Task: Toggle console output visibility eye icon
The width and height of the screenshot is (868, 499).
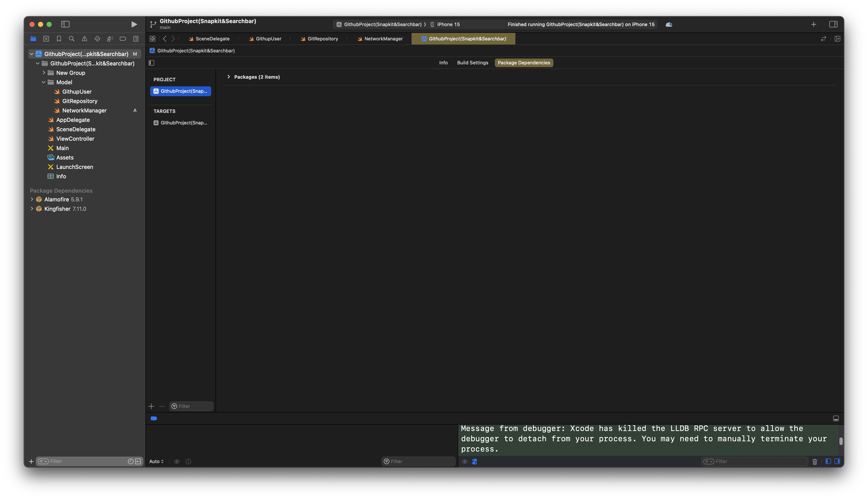Action: coord(465,461)
